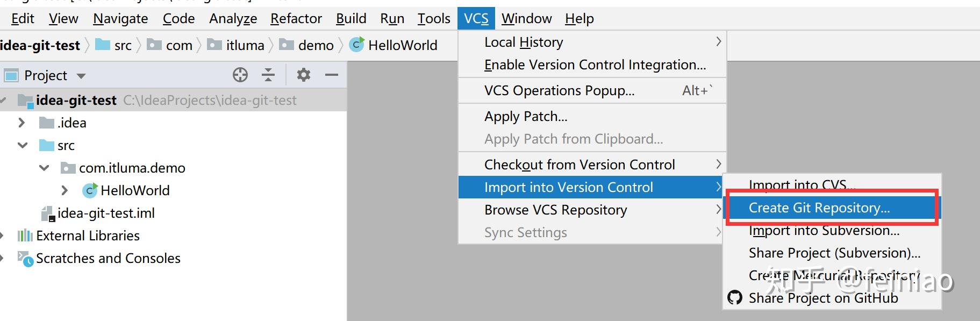The height and width of the screenshot is (321, 980).
Task: Expand the .idea folder
Action: (22, 123)
